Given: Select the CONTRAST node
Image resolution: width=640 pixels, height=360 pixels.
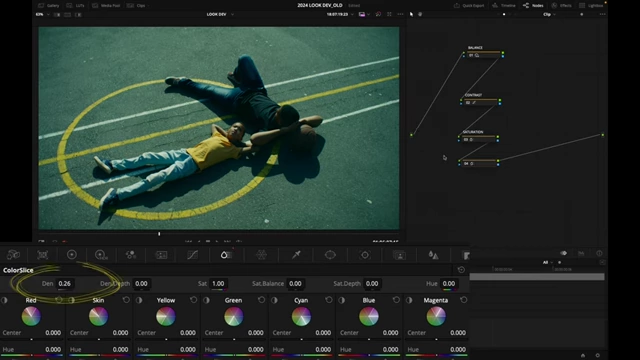Looking at the screenshot, I should pos(480,102).
